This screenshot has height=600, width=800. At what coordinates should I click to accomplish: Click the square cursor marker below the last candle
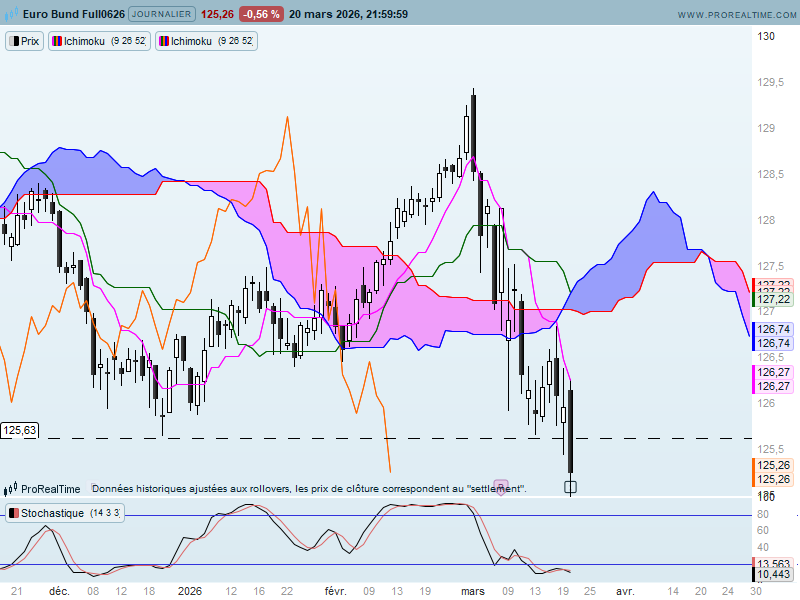[571, 488]
